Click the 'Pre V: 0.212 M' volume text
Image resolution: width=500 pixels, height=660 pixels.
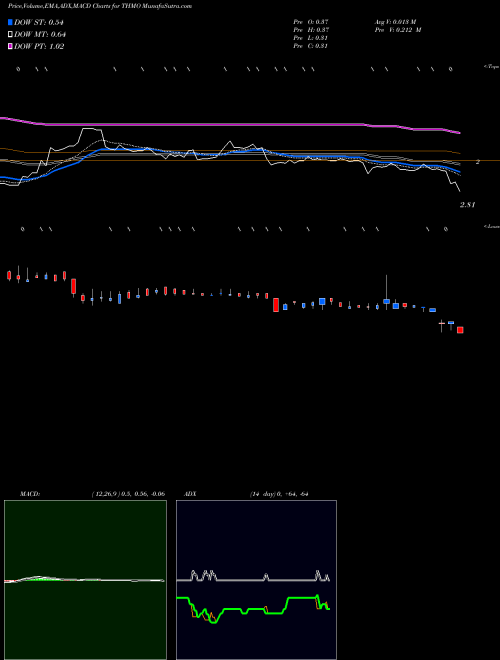pyautogui.click(x=398, y=30)
